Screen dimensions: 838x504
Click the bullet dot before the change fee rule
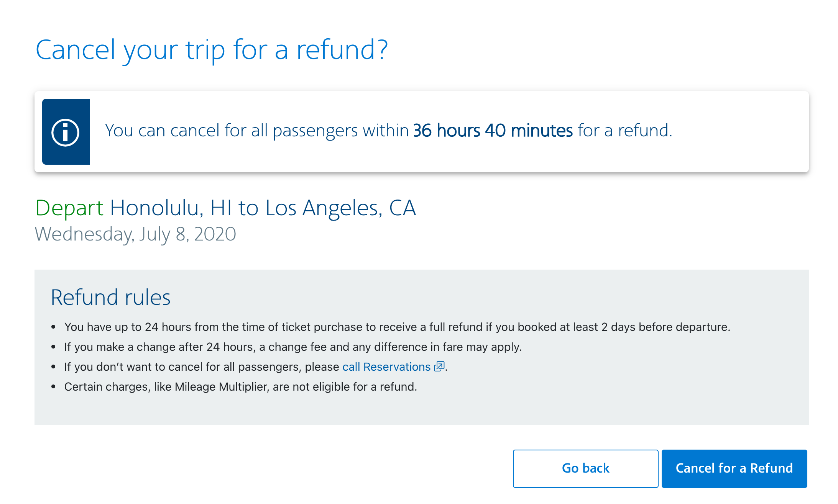(54, 347)
